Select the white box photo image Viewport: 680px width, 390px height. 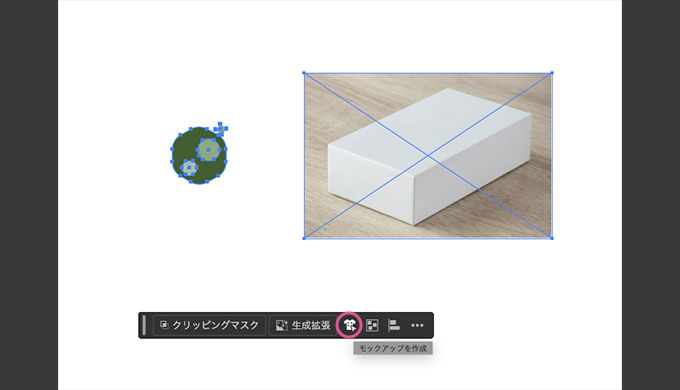pyautogui.click(x=428, y=155)
